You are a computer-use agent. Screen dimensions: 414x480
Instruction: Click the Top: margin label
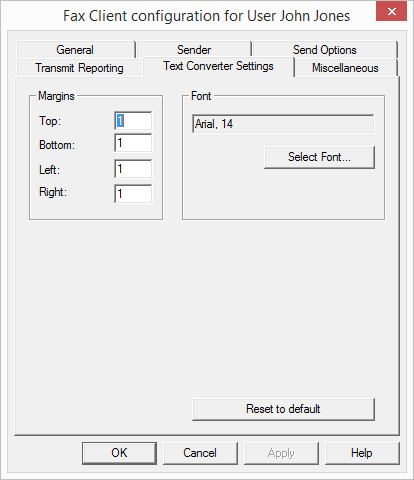(x=50, y=121)
